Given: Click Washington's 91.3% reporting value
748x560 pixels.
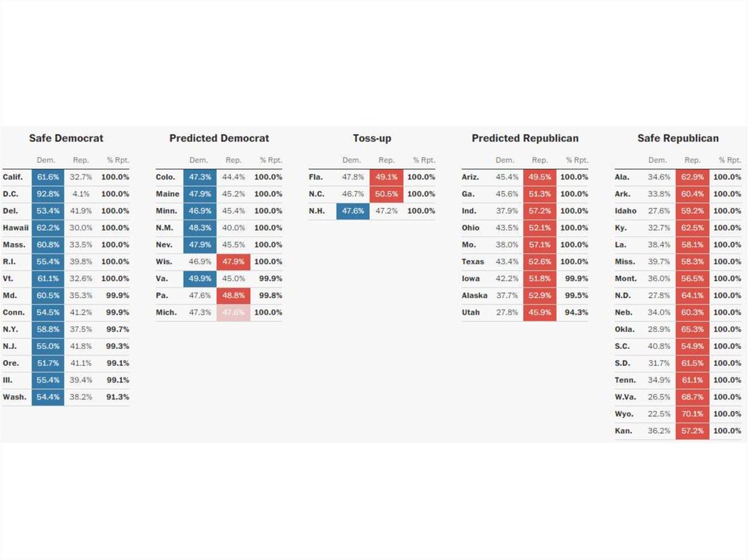Looking at the screenshot, I should 118,397.
